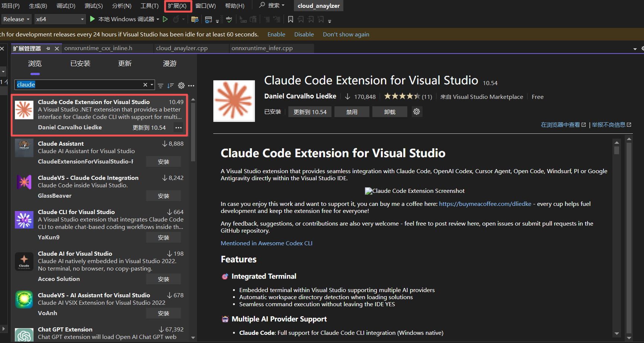Expand the hot reload dropdown arrow

click(183, 19)
